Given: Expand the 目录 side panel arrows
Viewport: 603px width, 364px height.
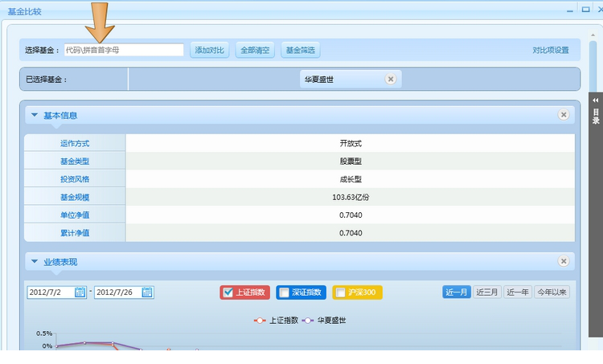Looking at the screenshot, I should [x=595, y=100].
